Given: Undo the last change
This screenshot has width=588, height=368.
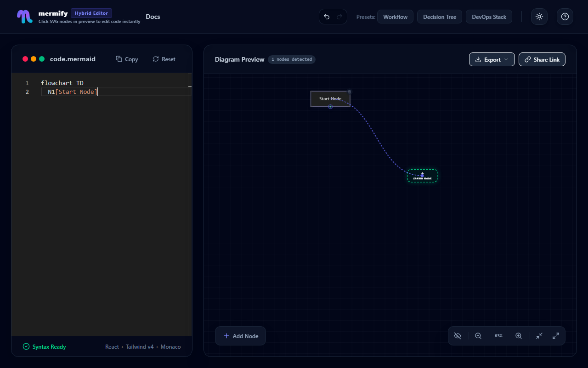Looking at the screenshot, I should tap(327, 17).
